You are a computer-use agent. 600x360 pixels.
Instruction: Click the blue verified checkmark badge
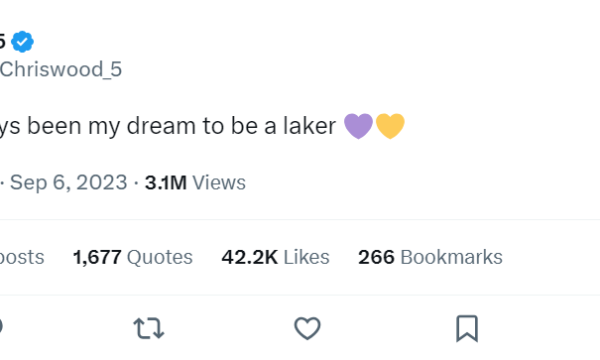coord(22,41)
